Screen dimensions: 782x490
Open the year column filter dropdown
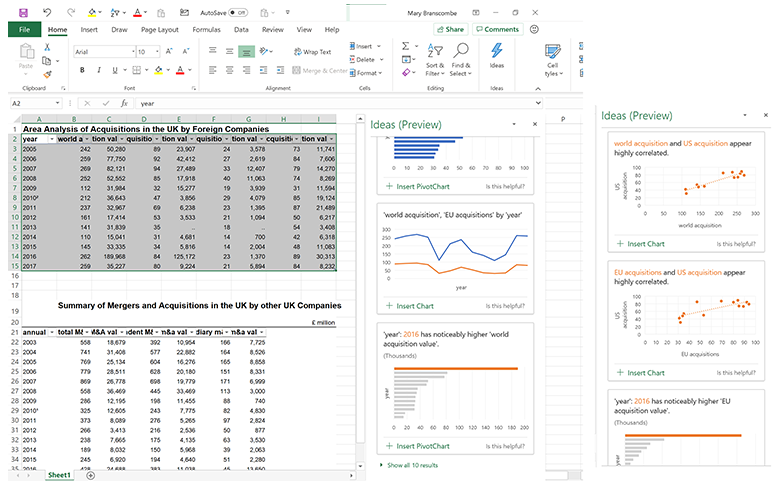(51, 139)
